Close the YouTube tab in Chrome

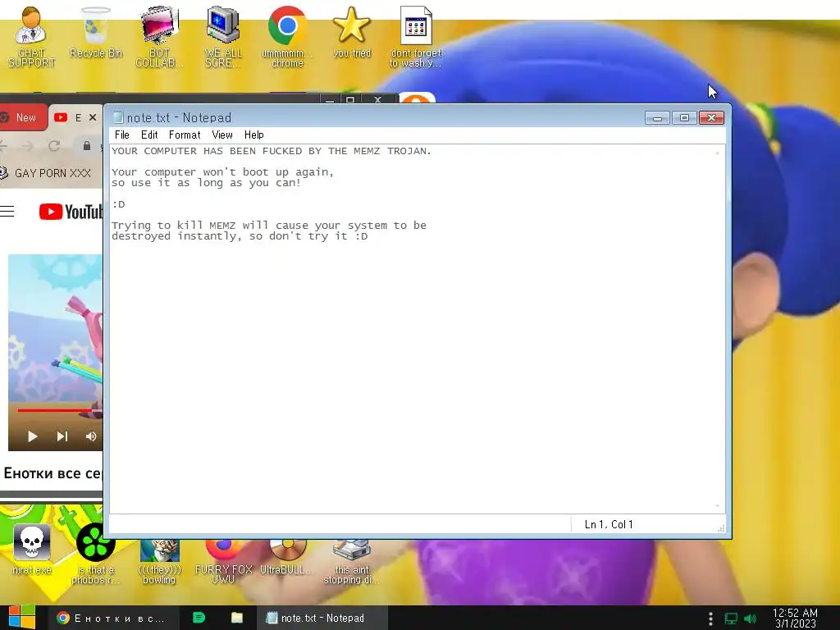coord(93,117)
